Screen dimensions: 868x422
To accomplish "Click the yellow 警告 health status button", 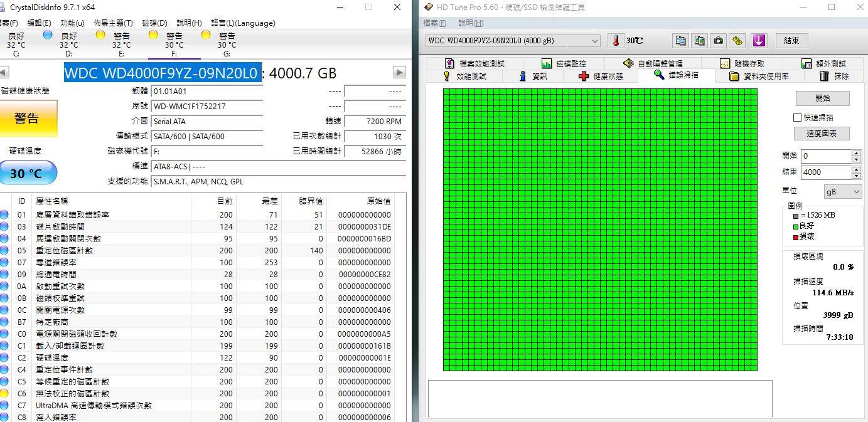I will [x=28, y=118].
